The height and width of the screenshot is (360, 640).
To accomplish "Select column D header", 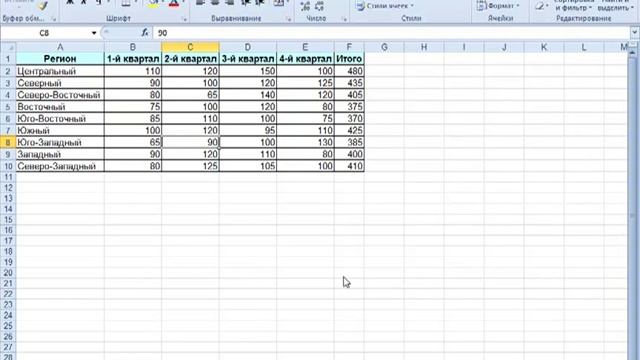I will [248, 47].
